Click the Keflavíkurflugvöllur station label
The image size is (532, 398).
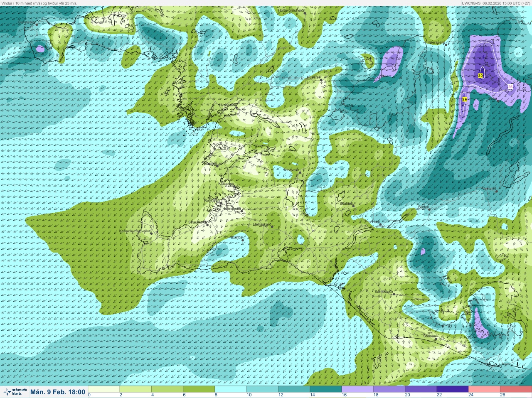(x=135, y=231)
